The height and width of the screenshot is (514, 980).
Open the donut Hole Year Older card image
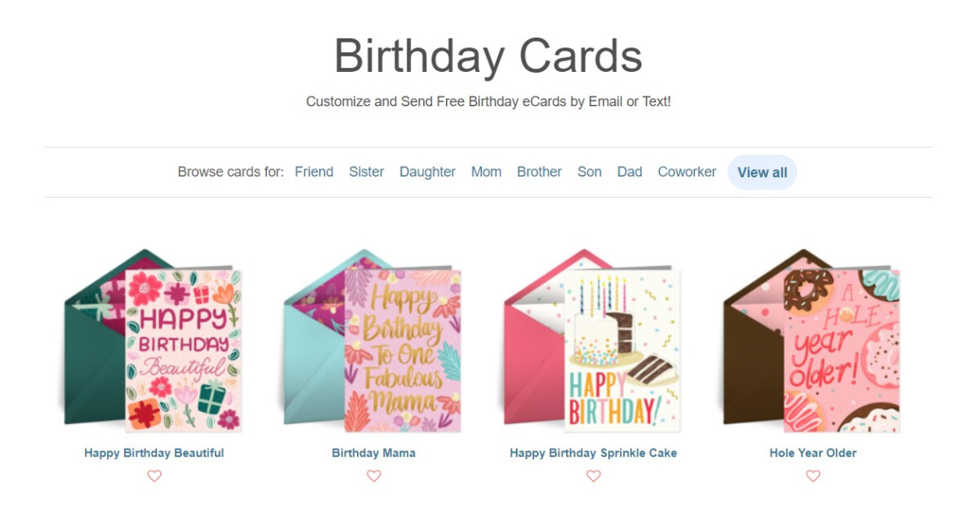[x=813, y=341]
